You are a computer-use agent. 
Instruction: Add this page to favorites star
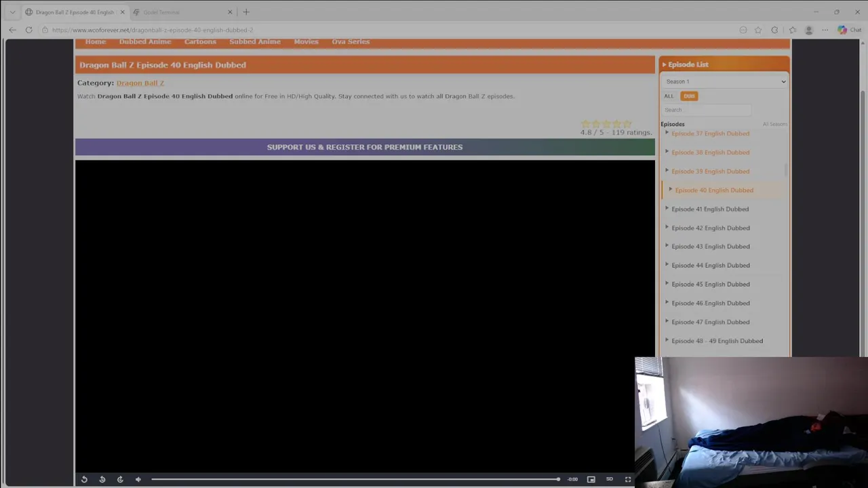pyautogui.click(x=758, y=30)
